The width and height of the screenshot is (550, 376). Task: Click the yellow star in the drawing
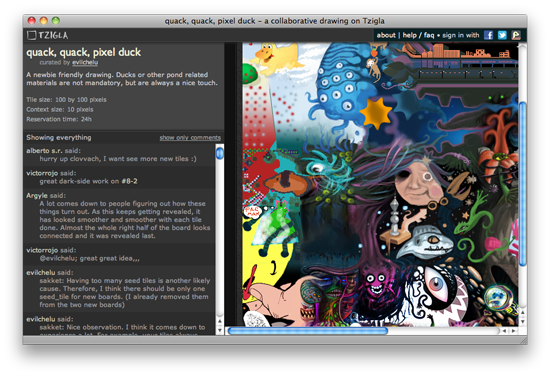tap(375, 113)
